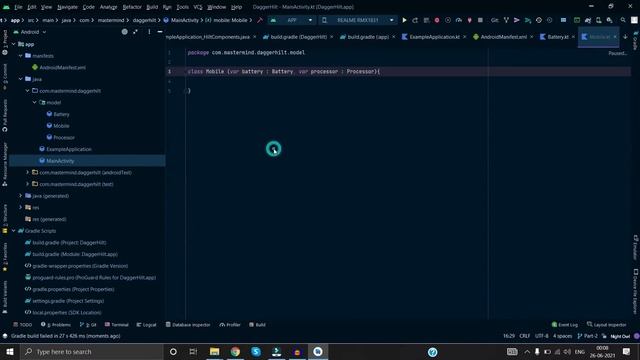
Task: Hide the Project panel with minus icon
Action: click(160, 32)
